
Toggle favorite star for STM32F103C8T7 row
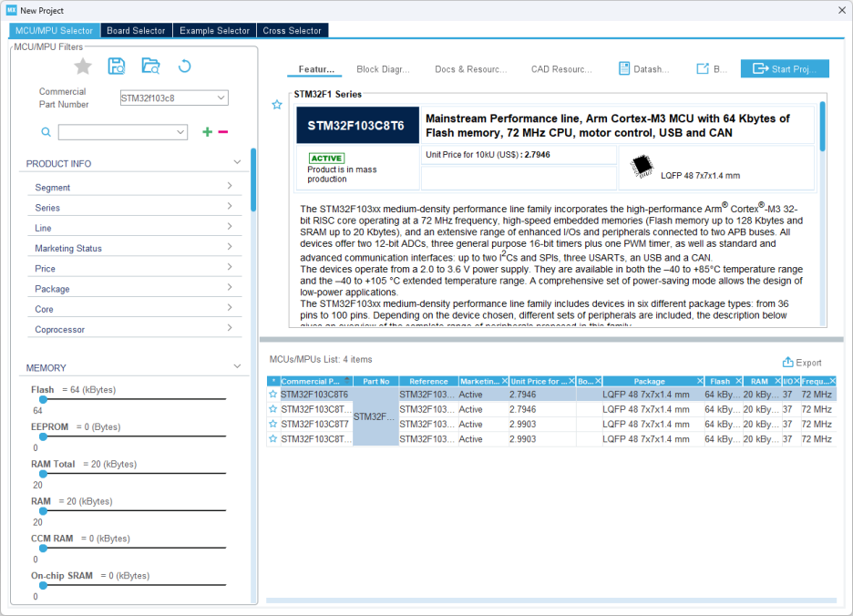(273, 424)
